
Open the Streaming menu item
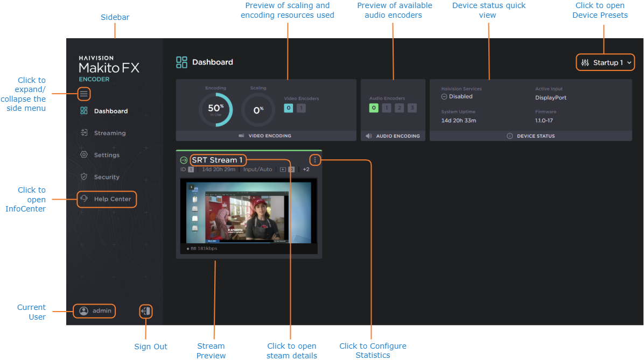110,133
